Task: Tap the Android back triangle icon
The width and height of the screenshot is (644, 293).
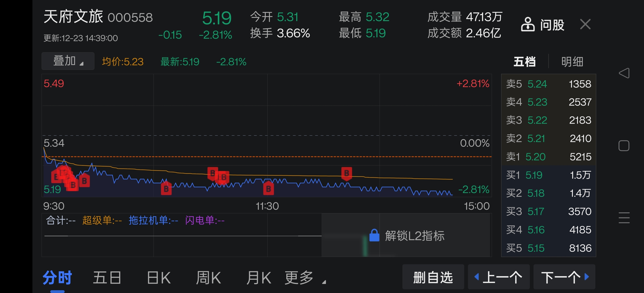Action: point(624,73)
